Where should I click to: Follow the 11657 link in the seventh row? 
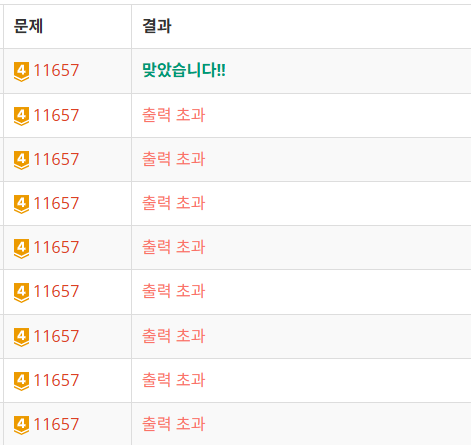click(x=56, y=336)
